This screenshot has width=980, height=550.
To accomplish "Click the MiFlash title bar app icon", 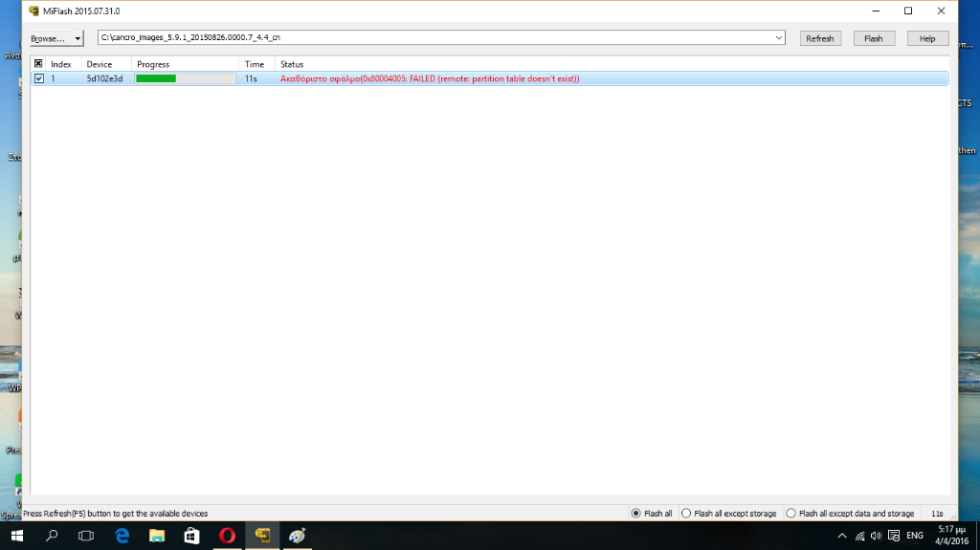I will coord(33,11).
